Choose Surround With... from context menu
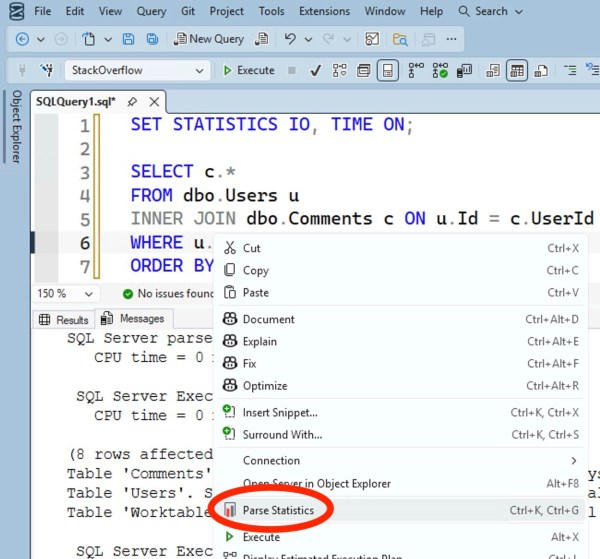This screenshot has width=600, height=559. pyautogui.click(x=401, y=435)
